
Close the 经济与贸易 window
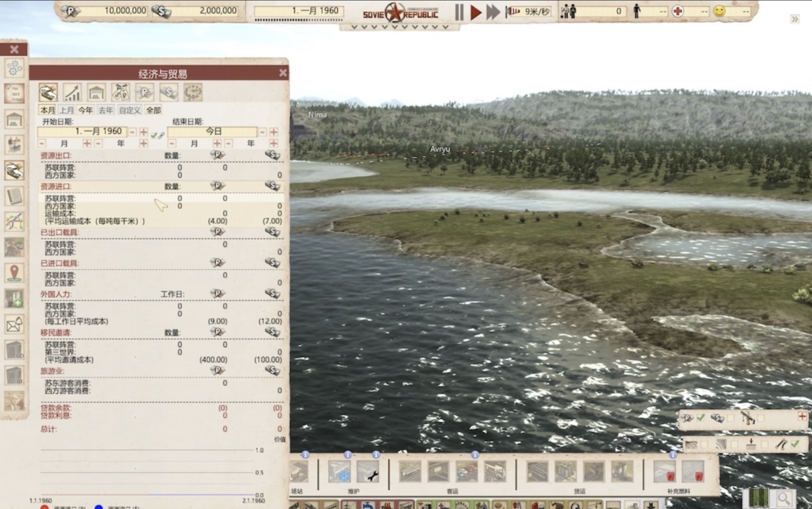(283, 73)
